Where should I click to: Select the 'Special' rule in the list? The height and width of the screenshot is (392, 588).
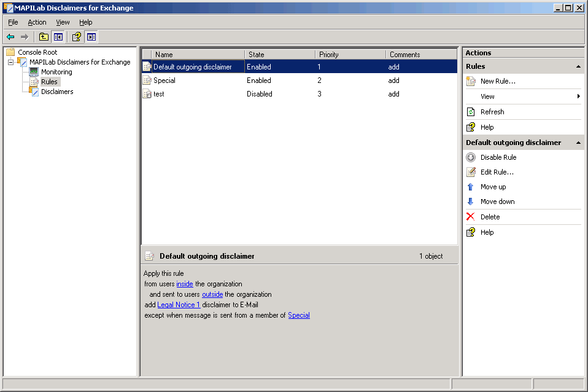pyautogui.click(x=300, y=80)
